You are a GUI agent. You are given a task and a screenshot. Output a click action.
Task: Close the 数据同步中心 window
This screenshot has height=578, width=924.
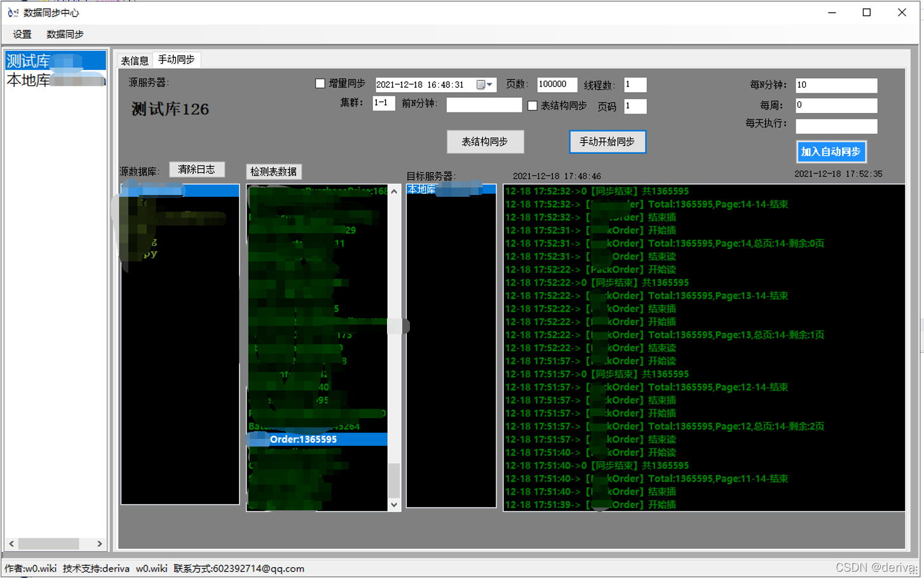tap(902, 13)
